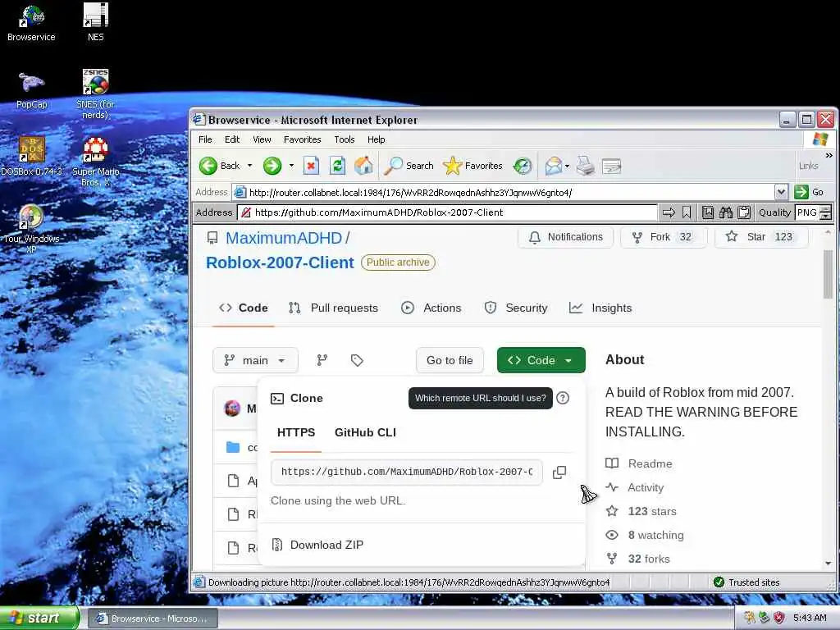Open the Mail button dropdown arrow
840x630 pixels.
[x=567, y=166]
